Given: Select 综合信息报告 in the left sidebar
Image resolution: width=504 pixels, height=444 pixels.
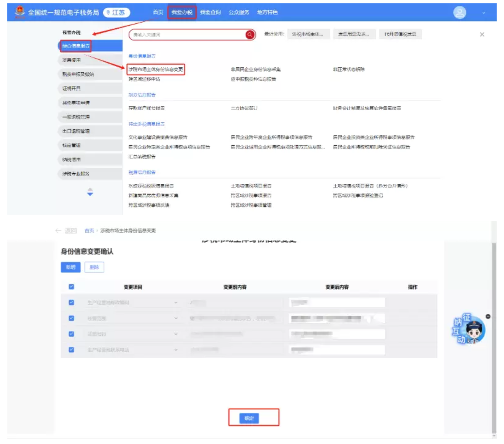Looking at the screenshot, I should pyautogui.click(x=76, y=46).
